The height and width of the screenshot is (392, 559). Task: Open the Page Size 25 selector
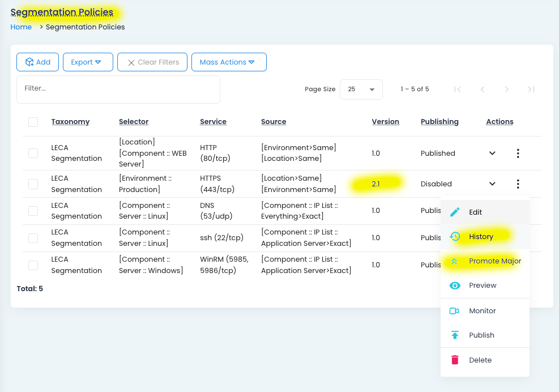tap(361, 90)
